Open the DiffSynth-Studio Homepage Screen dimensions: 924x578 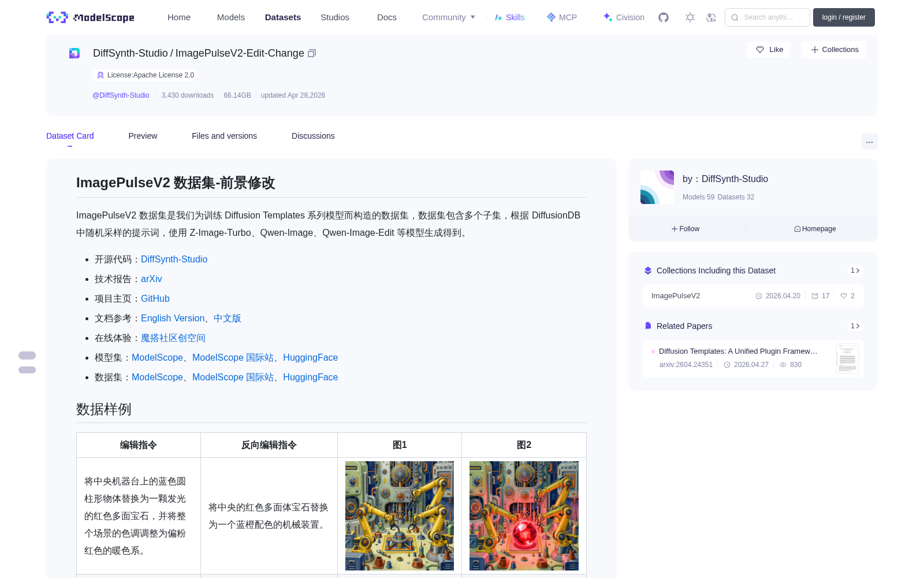(815, 229)
